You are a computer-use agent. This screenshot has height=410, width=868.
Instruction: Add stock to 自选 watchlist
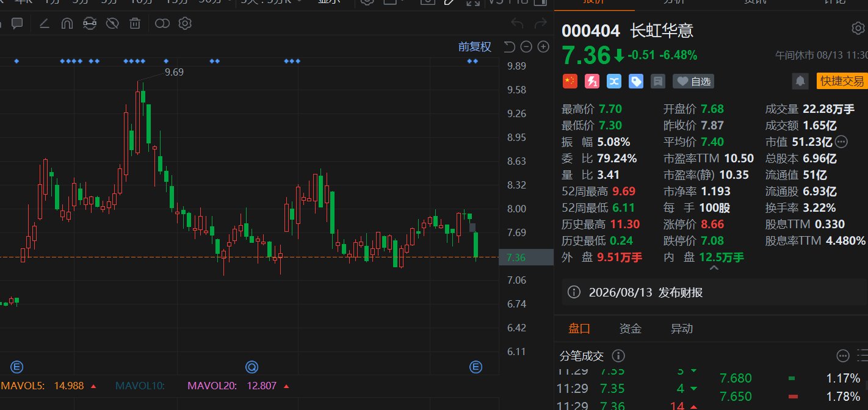(x=693, y=81)
